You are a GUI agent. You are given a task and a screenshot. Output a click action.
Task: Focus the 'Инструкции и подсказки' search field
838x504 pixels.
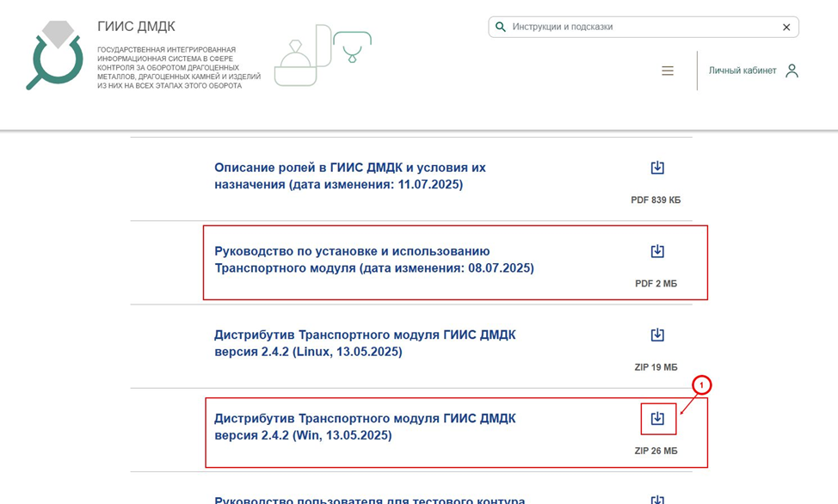[x=644, y=27]
